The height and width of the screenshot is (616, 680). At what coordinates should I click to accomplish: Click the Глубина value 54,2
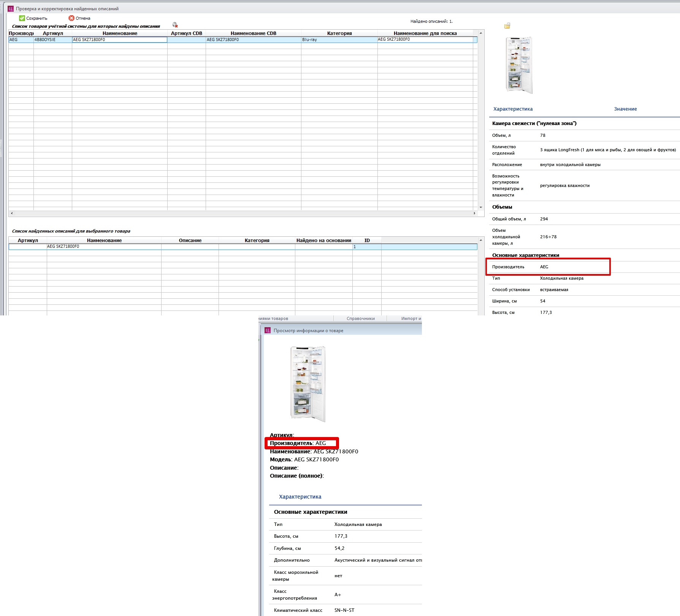(339, 548)
